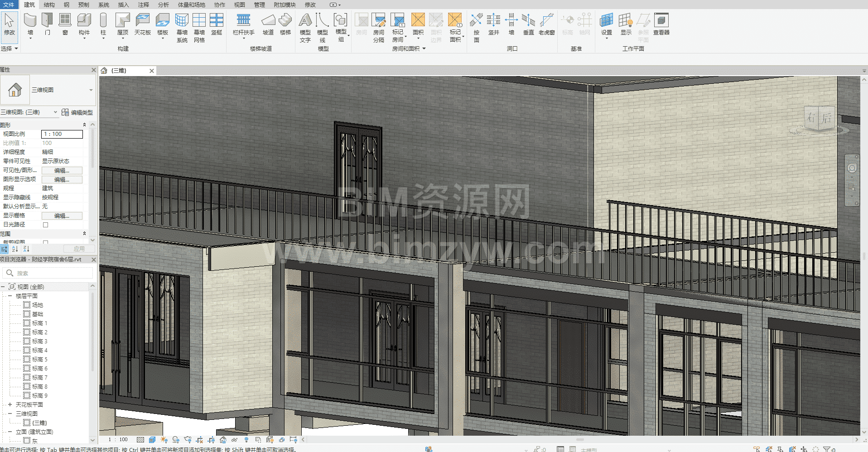The height and width of the screenshot is (452, 868).
Task: Click the ViewCube in the 3D view
Action: click(819, 119)
